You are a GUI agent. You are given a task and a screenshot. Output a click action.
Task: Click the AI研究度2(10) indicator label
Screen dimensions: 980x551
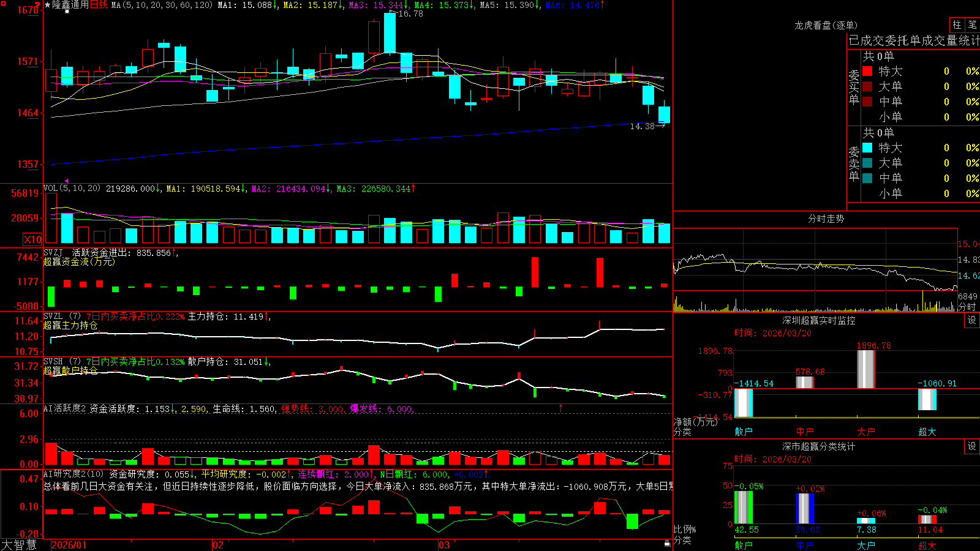point(73,474)
